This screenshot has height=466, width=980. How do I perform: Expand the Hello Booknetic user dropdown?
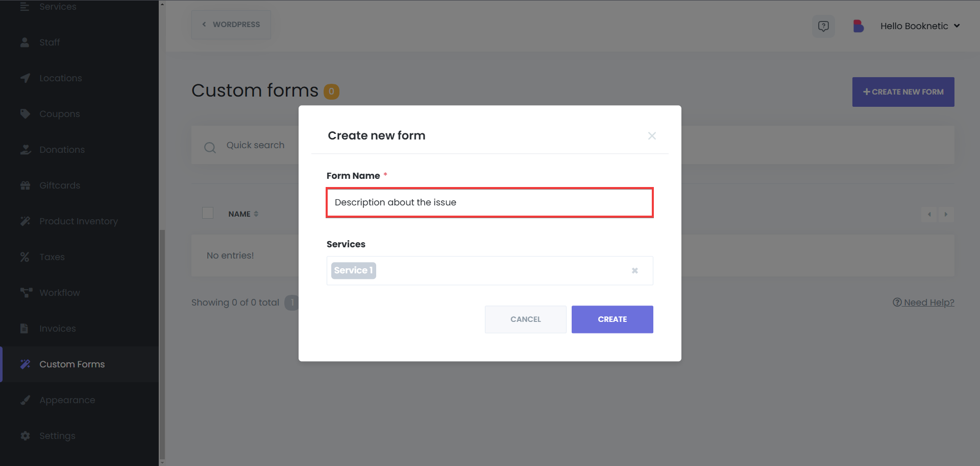(x=920, y=26)
